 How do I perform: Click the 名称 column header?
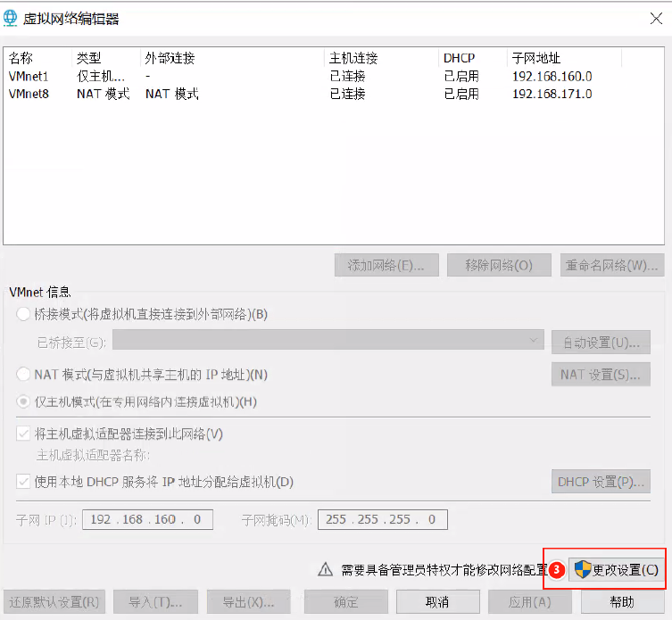(21, 58)
